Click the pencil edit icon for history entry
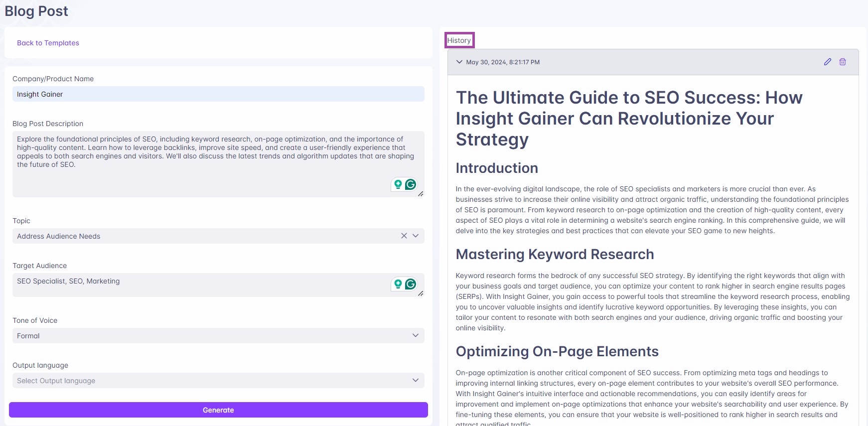The height and width of the screenshot is (426, 868). click(828, 62)
